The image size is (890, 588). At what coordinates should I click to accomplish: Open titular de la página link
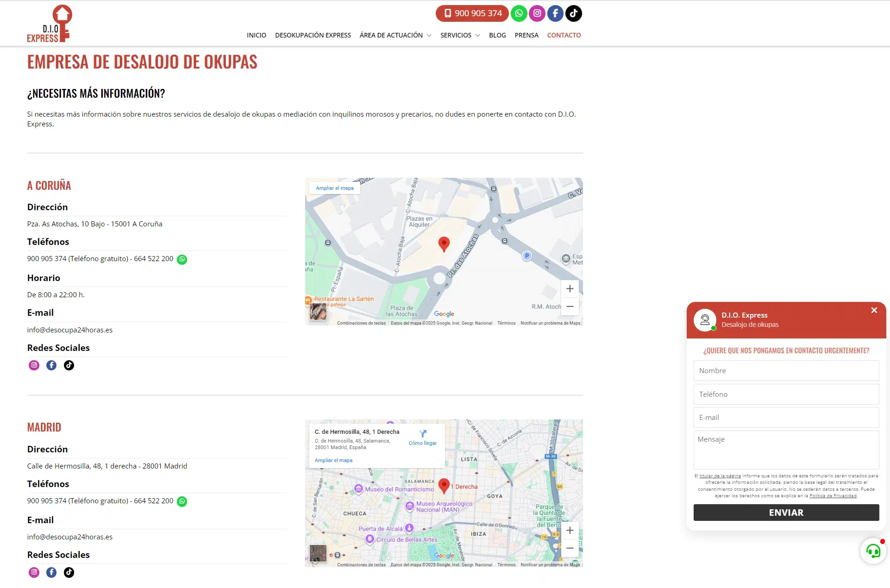[x=720, y=476]
